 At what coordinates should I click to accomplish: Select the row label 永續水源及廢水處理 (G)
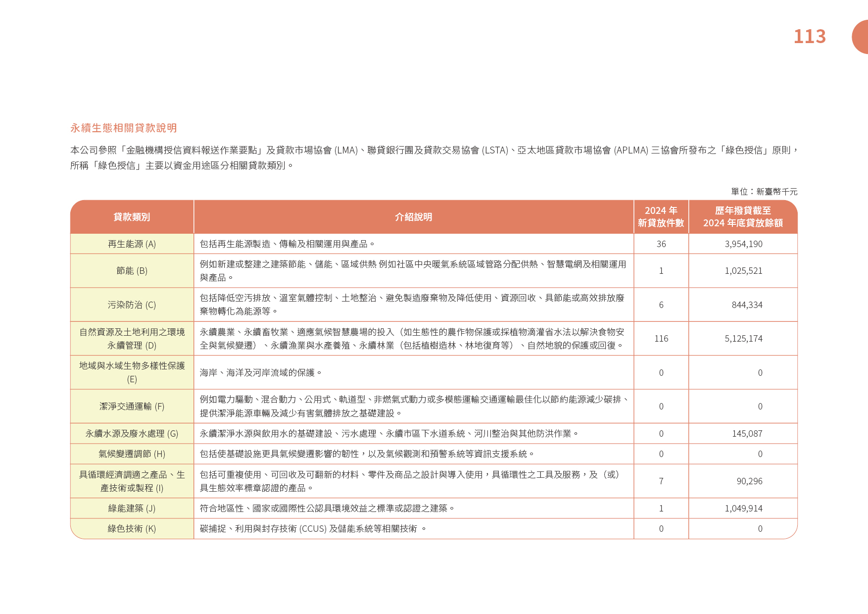pyautogui.click(x=132, y=434)
